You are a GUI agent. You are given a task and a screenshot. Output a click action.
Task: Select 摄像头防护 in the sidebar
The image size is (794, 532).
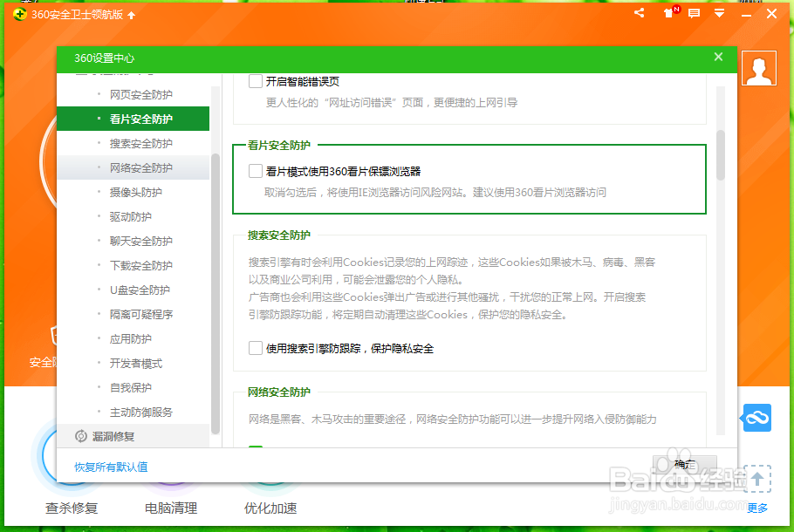tap(133, 192)
